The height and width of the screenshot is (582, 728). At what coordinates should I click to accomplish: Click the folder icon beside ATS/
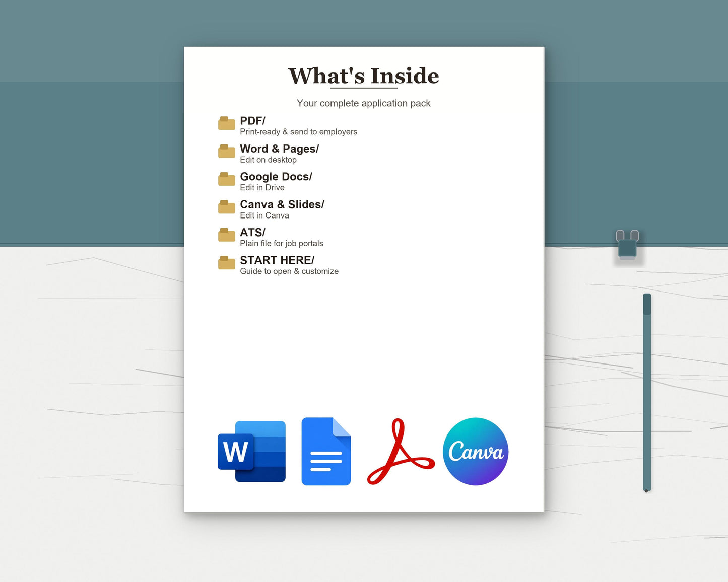(x=227, y=235)
